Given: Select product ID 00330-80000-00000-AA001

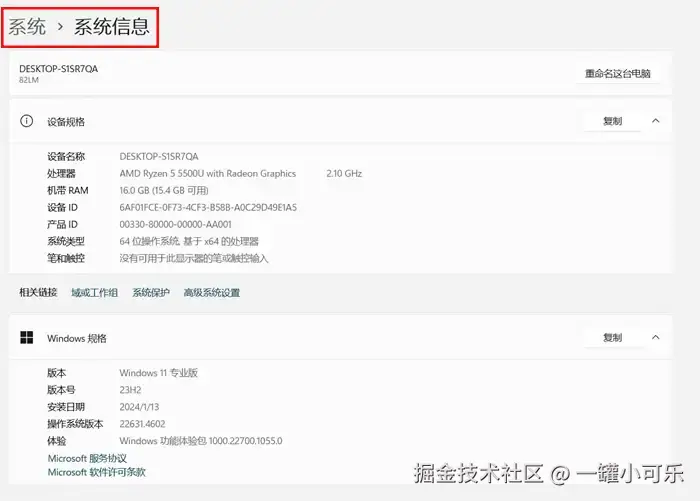Looking at the screenshot, I should point(175,224).
